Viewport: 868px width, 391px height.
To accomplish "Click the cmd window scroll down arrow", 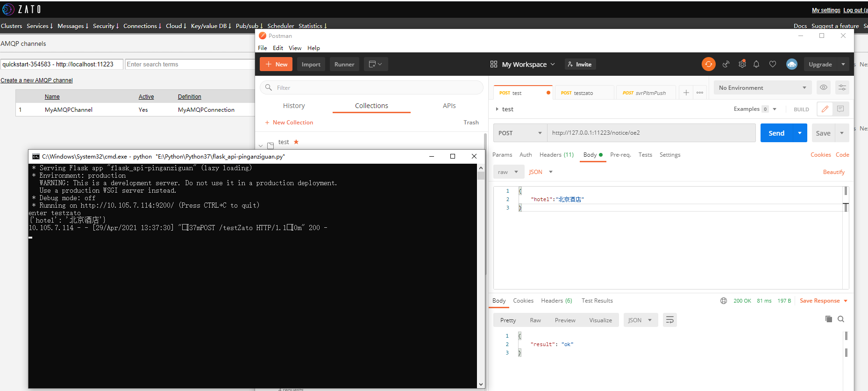I will pos(481,384).
